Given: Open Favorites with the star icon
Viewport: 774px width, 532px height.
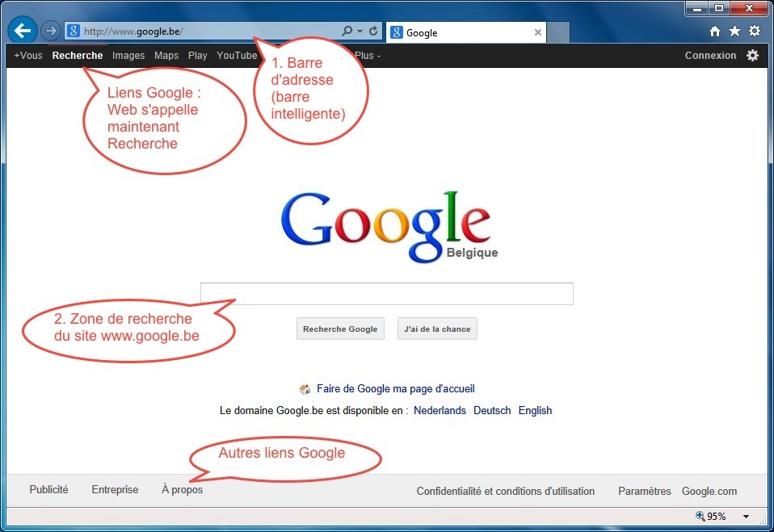Looking at the screenshot, I should click(734, 31).
